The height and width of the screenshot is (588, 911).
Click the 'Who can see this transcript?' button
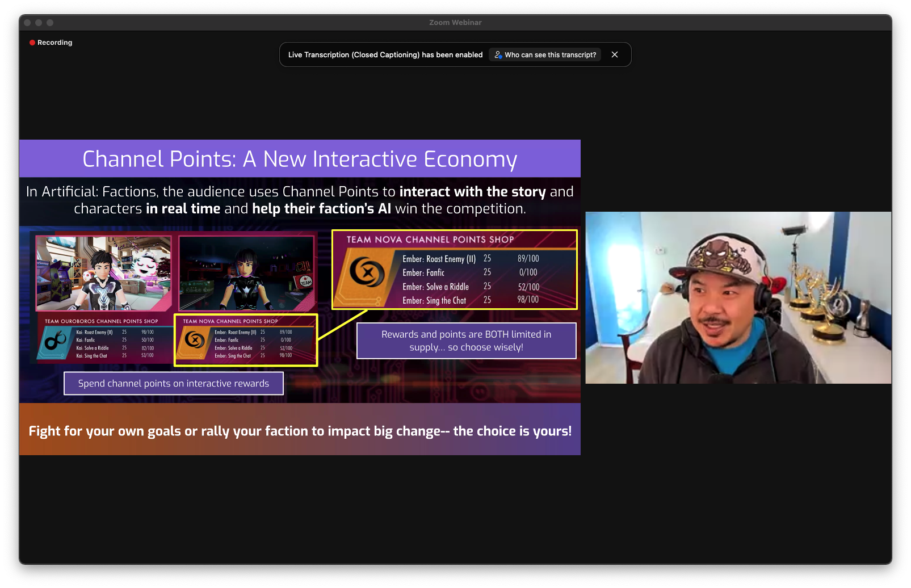(545, 54)
